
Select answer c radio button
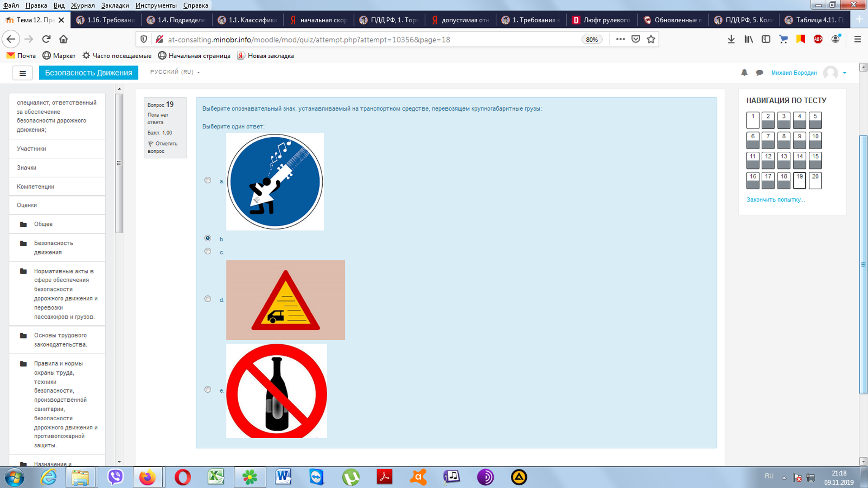(208, 251)
